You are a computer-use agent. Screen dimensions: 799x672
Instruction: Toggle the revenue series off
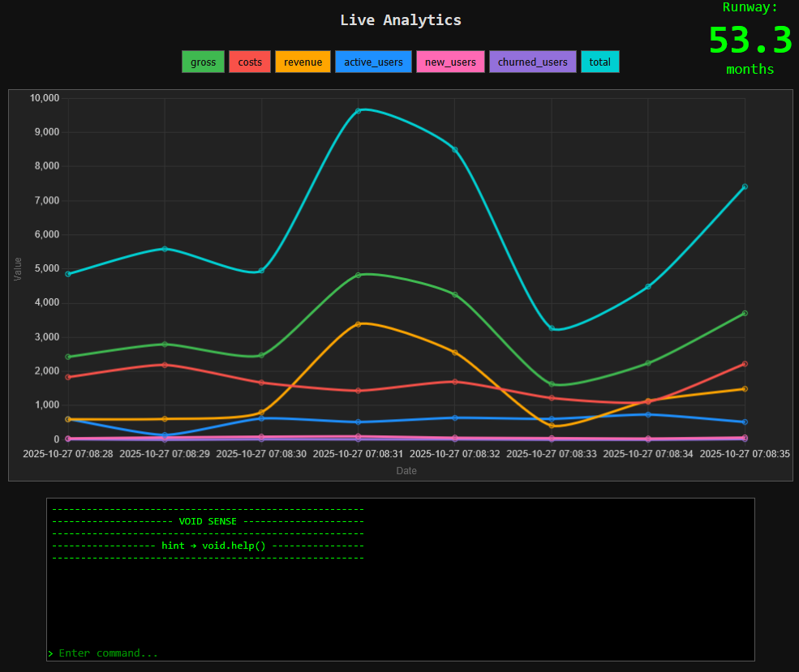(303, 62)
